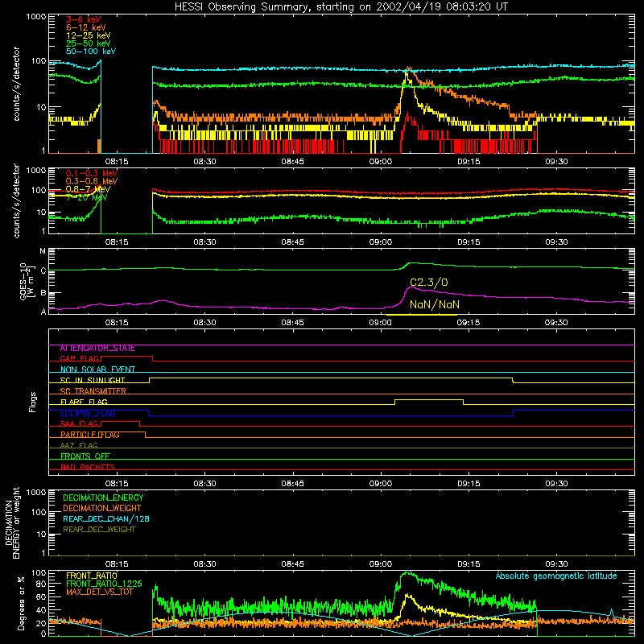Click the 09:15 tick under the GOES panel
This screenshot has height=644, width=644.
[x=469, y=323]
